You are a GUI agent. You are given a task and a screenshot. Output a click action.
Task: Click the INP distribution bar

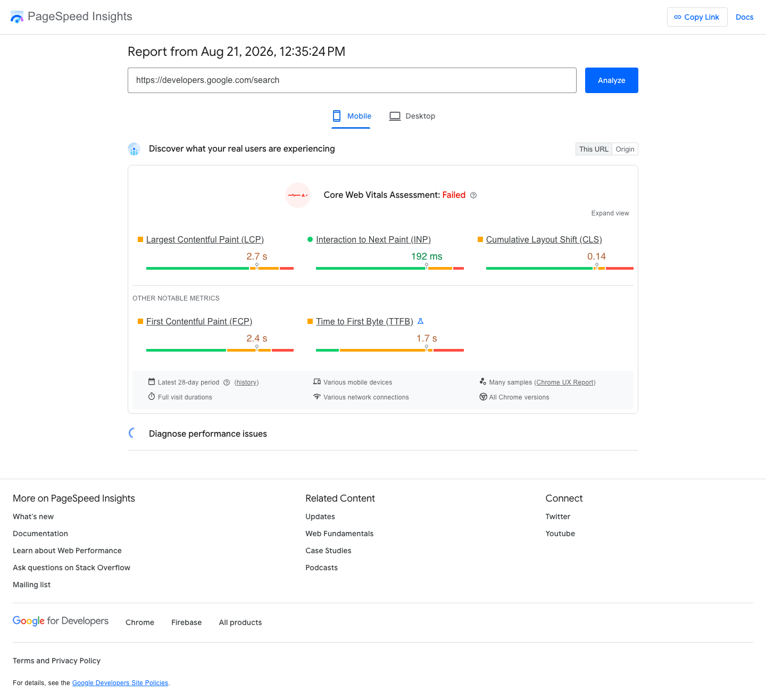coord(390,268)
